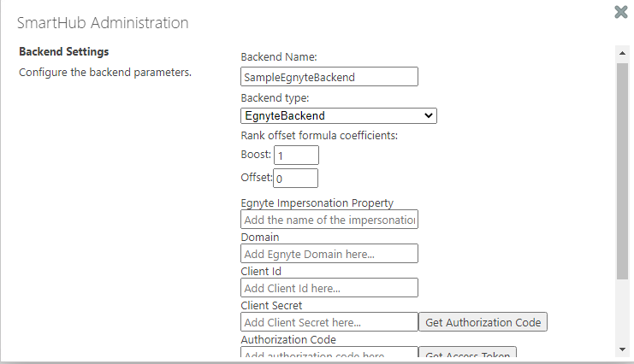The image size is (634, 364).
Task: Click the scrollbar down arrow
Action: click(622, 349)
